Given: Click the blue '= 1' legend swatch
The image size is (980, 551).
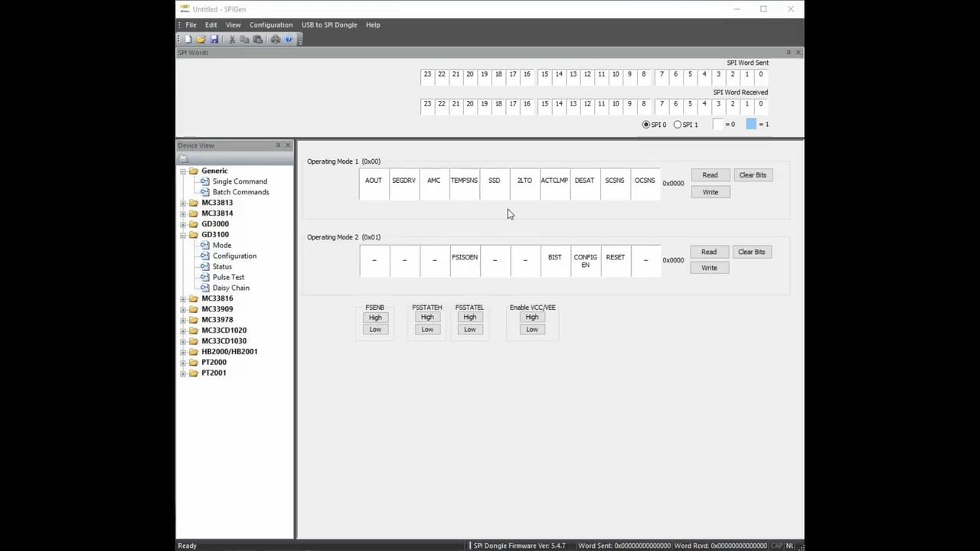Looking at the screenshot, I should pyautogui.click(x=751, y=125).
